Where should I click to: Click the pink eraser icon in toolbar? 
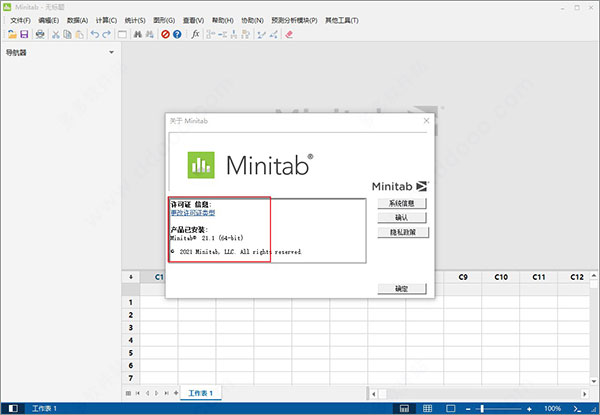pos(290,34)
